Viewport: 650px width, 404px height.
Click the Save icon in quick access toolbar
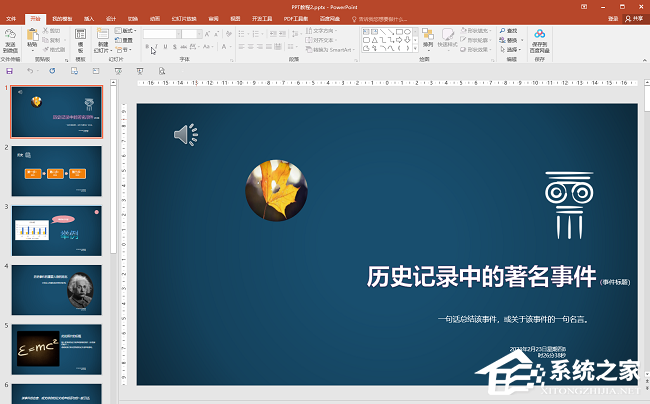(x=9, y=71)
